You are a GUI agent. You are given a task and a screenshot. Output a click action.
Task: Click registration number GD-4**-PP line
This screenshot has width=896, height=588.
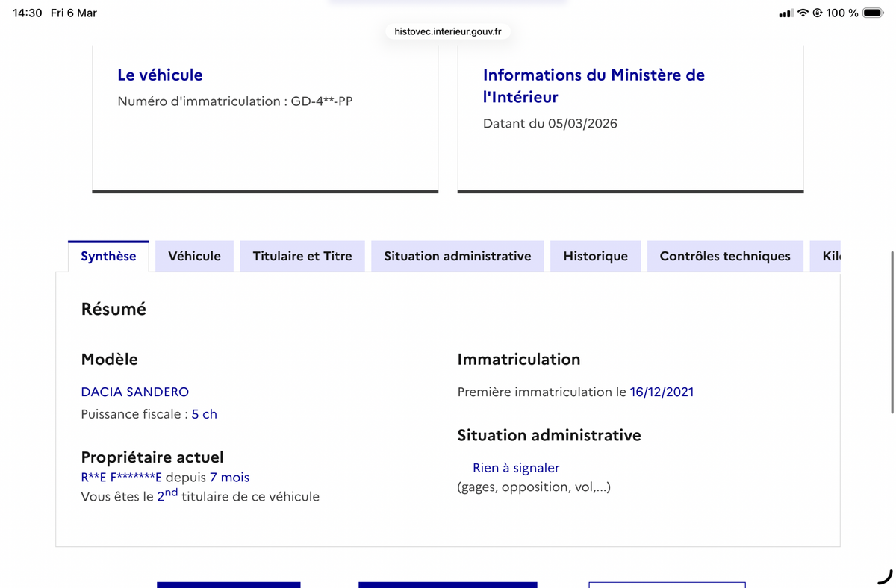point(235,101)
